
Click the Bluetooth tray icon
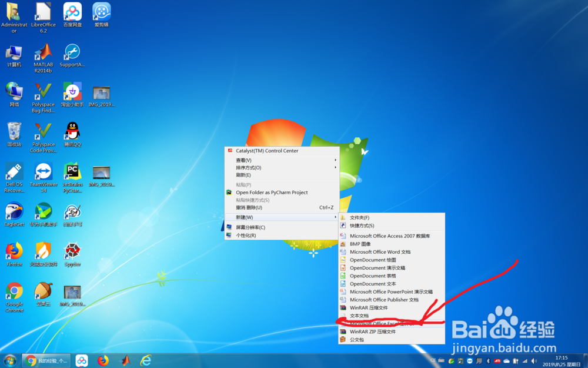(488, 361)
